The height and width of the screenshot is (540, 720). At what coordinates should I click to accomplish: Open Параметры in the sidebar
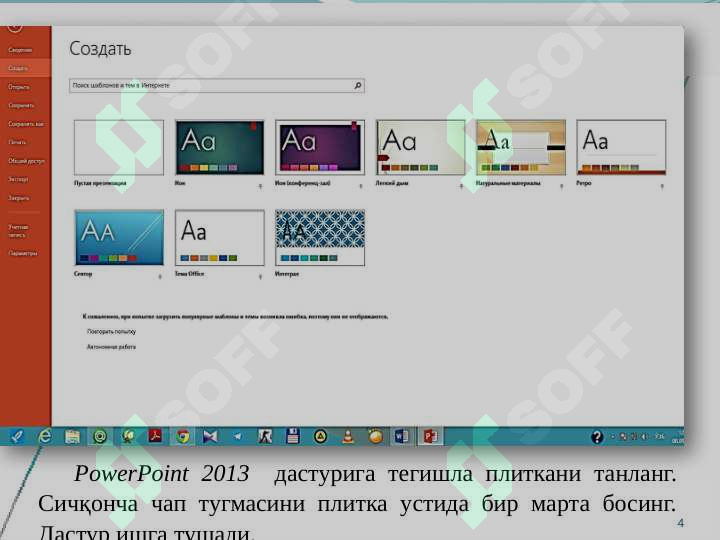22,253
